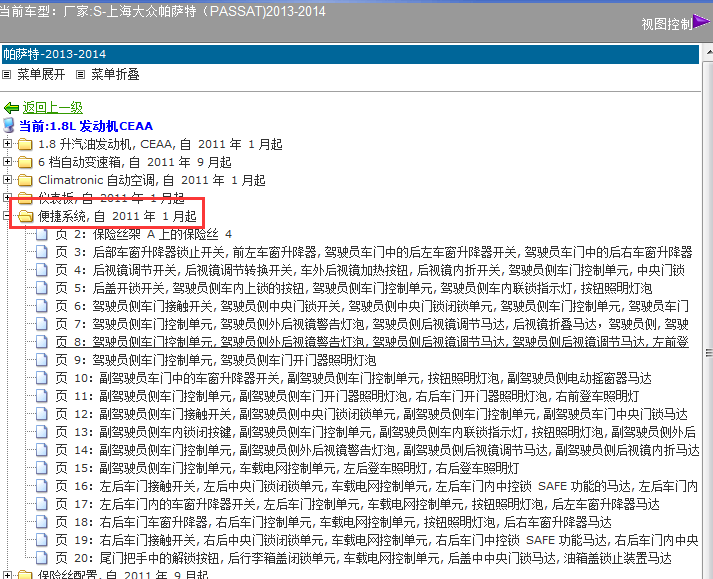Click document icon beside 页 10
This screenshot has height=579, width=713.
42,378
